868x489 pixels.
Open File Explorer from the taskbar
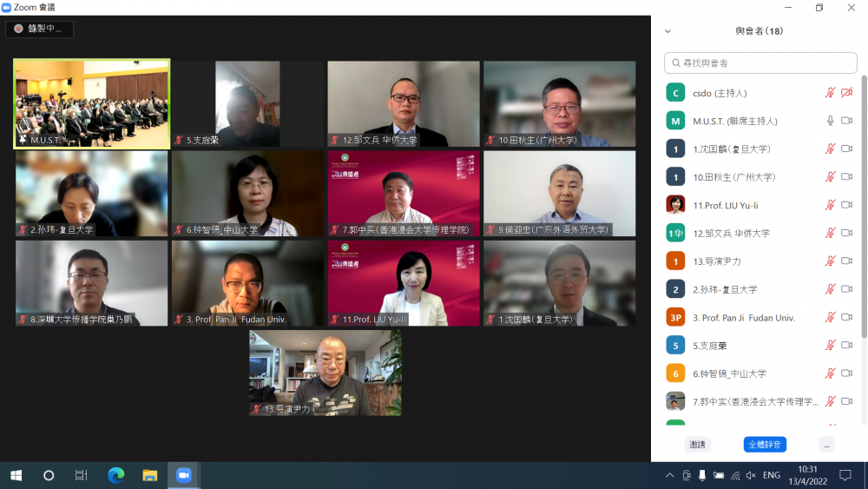tap(149, 475)
